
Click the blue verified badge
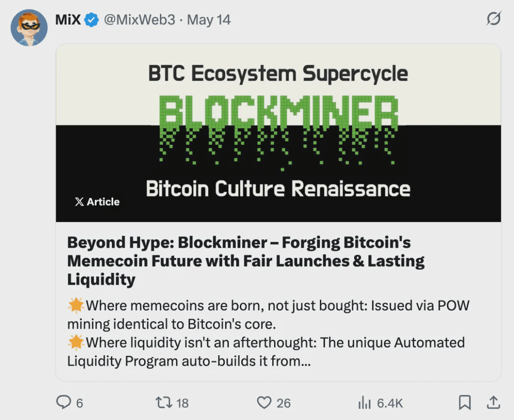coord(91,20)
